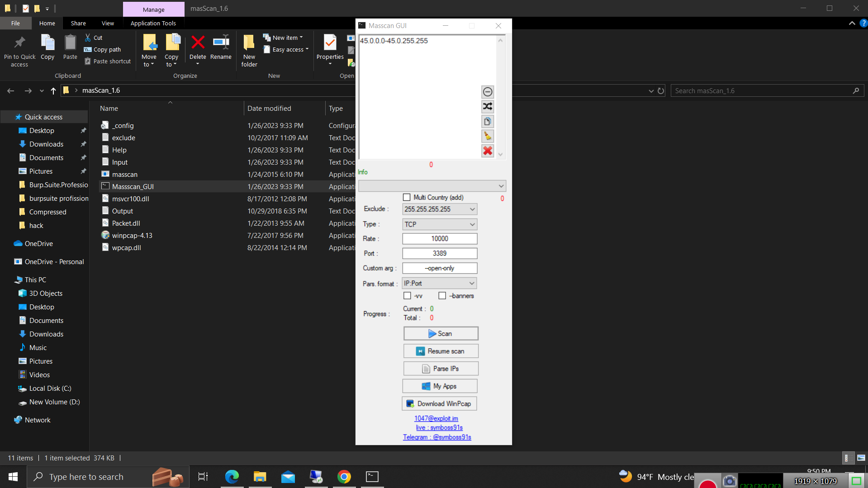Screen dimensions: 868x488
Task: Click the paste clipboard icon in Masscan GUI
Action: (487, 121)
